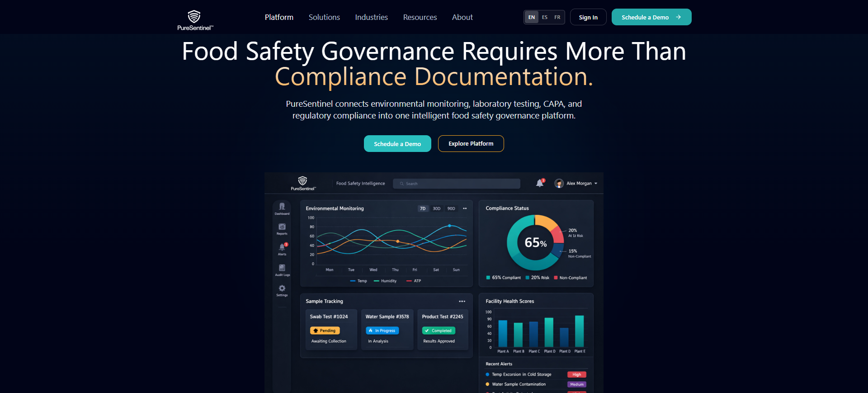868x393 pixels.
Task: Open the Reports sidebar icon
Action: coord(282,227)
